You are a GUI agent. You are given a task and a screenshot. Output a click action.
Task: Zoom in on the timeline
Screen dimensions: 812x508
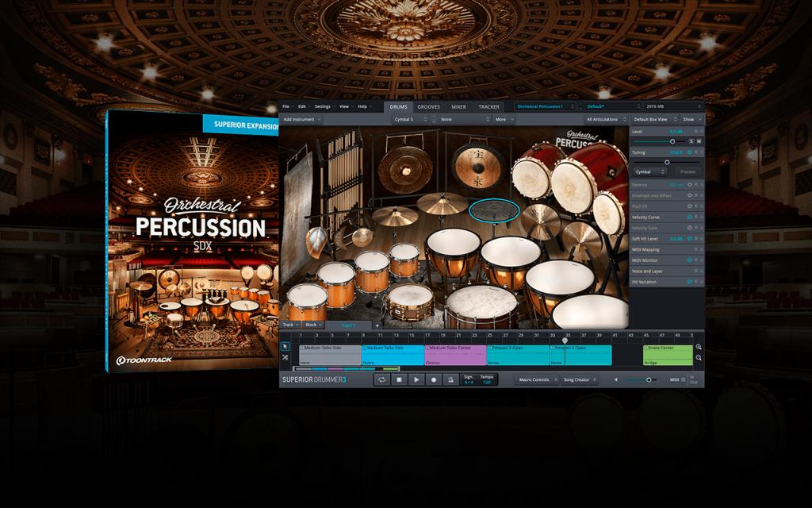click(699, 347)
